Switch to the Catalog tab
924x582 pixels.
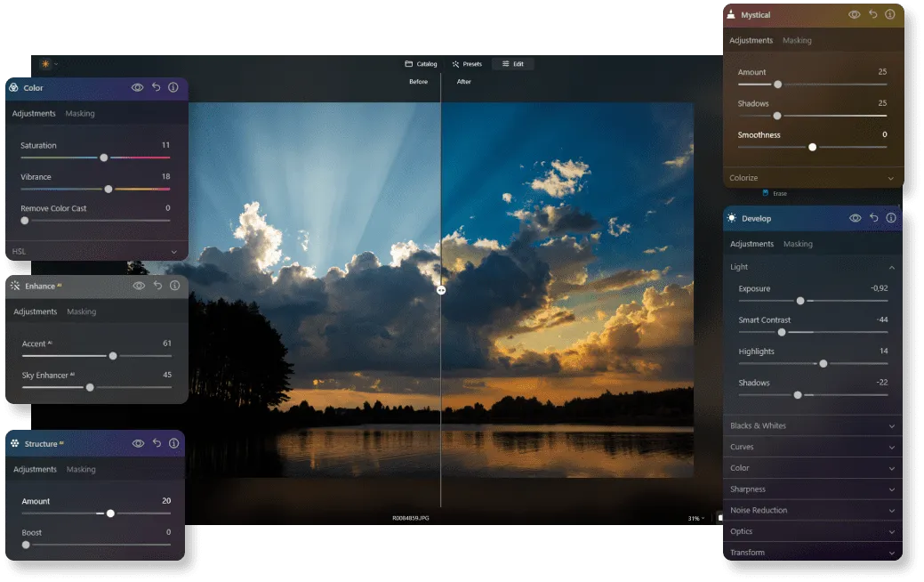pos(421,64)
